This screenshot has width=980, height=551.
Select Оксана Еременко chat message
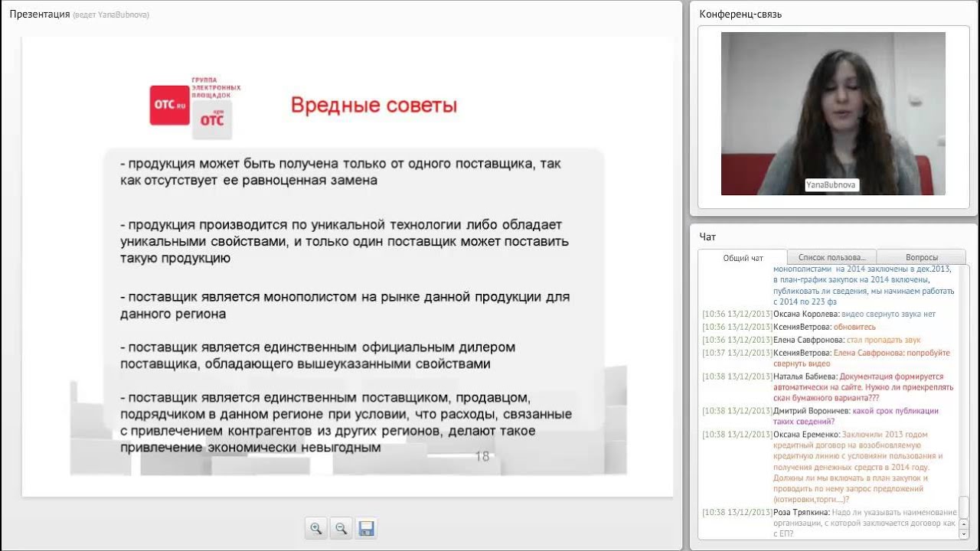point(823,467)
